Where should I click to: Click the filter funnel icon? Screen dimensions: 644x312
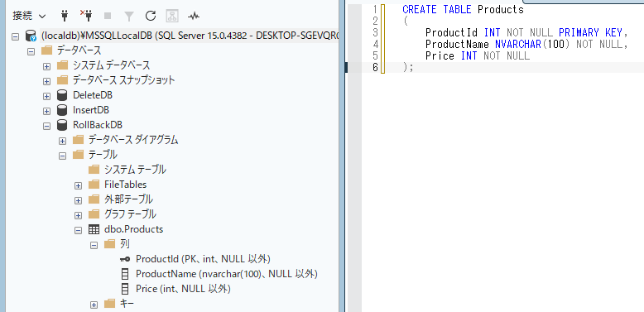(x=129, y=16)
